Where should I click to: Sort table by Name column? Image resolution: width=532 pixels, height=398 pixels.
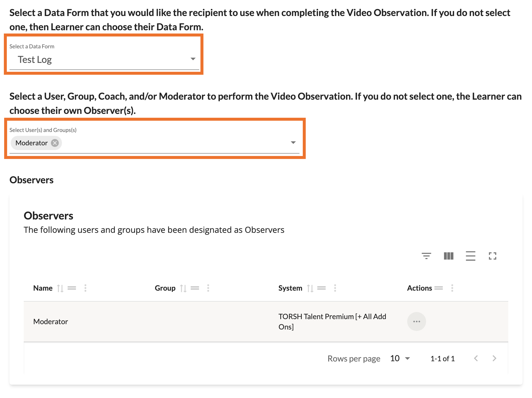[60, 288]
